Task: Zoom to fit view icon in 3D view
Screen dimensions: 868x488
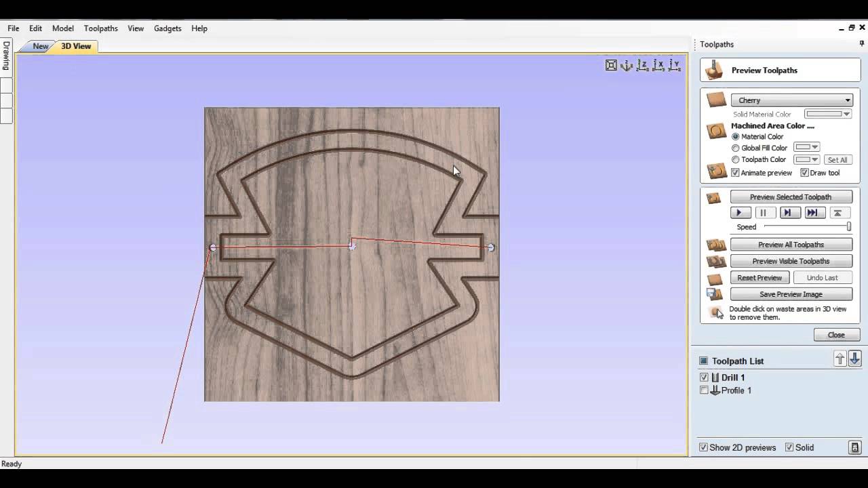Action: (x=611, y=65)
